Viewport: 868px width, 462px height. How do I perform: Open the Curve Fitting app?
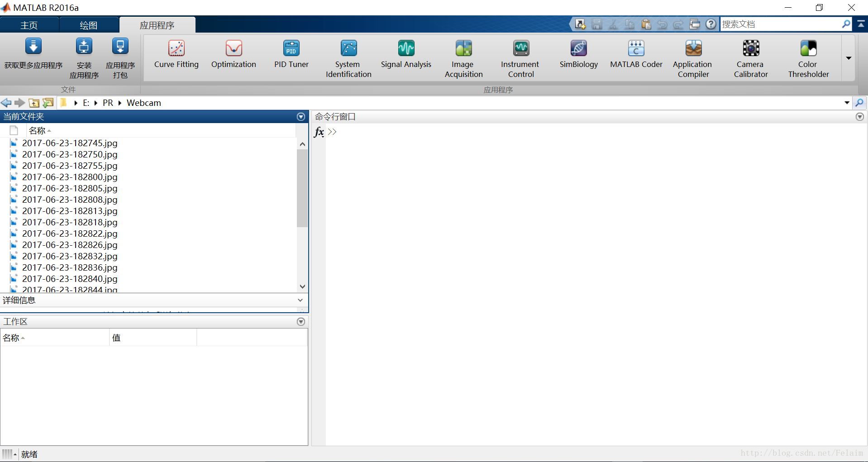(176, 55)
